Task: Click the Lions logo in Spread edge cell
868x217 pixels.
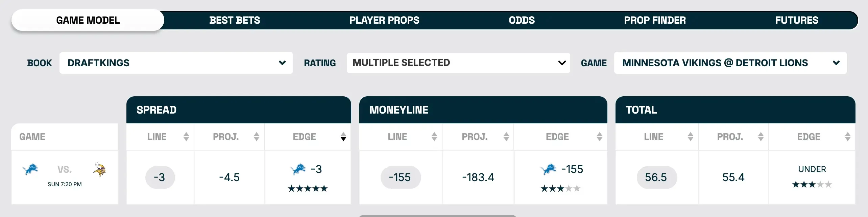Action: click(x=298, y=169)
